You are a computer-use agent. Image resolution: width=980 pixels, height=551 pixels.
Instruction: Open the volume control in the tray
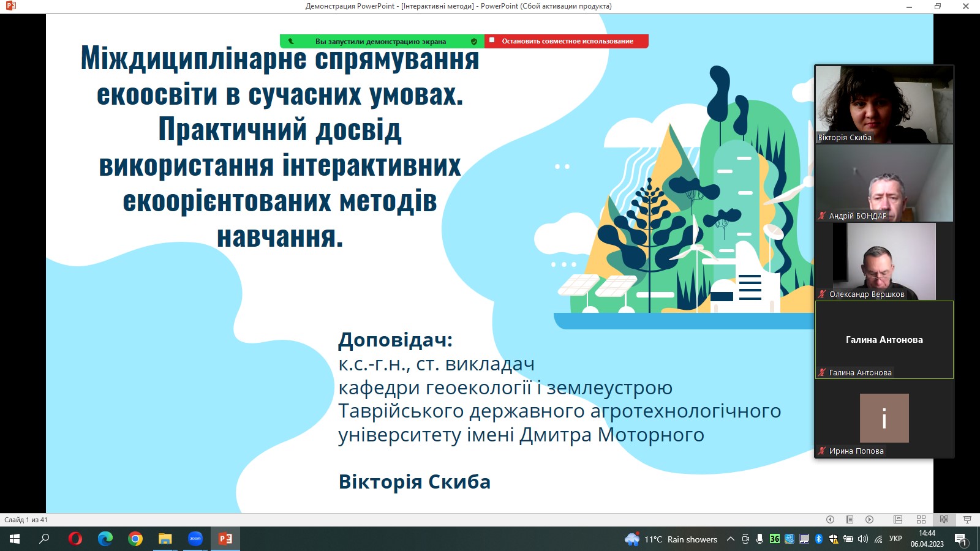pyautogui.click(x=862, y=538)
